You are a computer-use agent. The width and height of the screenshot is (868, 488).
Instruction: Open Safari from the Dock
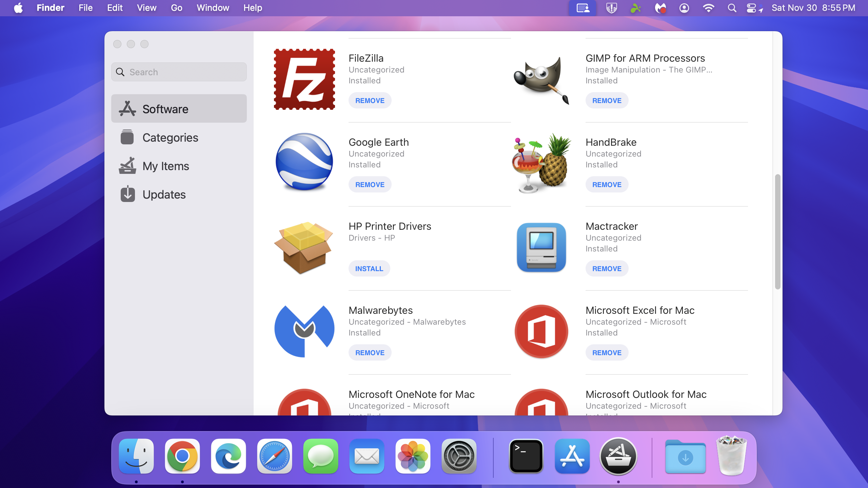tap(275, 456)
